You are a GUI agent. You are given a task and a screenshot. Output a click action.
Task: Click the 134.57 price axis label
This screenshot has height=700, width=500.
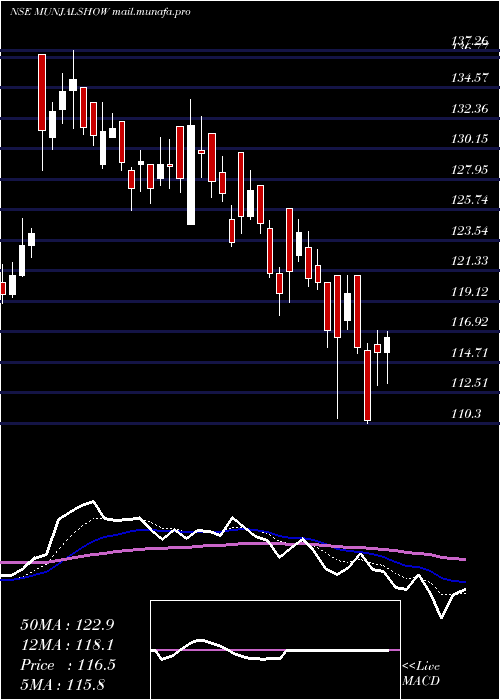pos(469,78)
